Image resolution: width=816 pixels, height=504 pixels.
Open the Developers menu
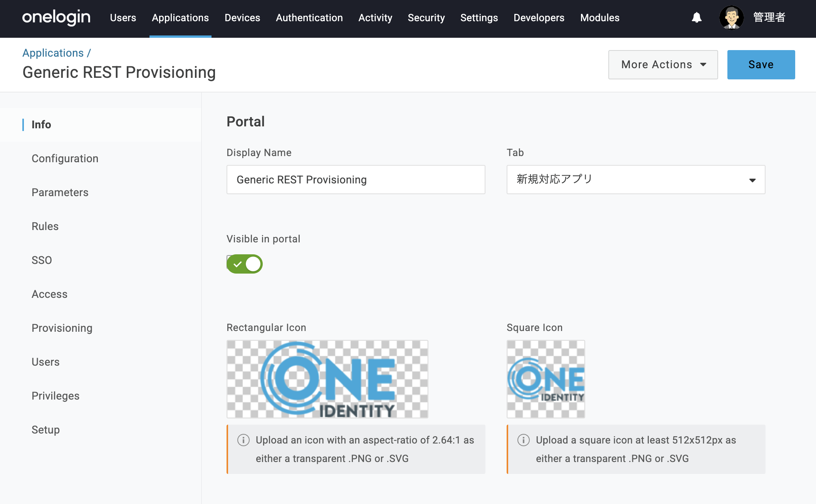point(539,18)
